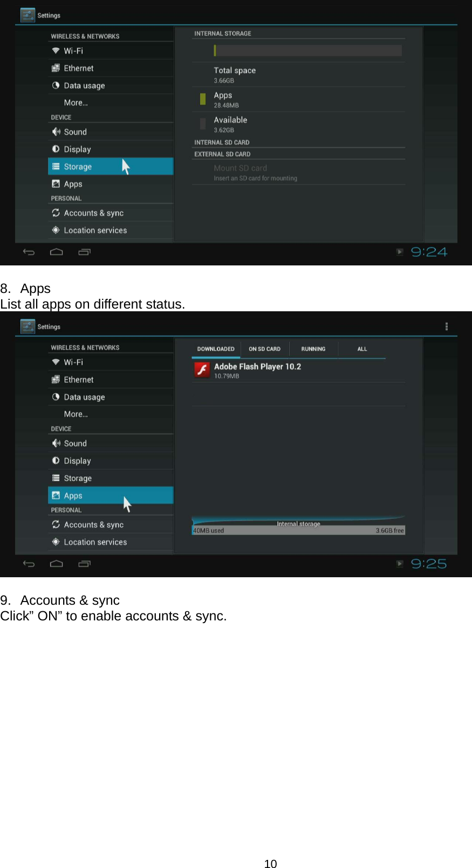Tap Recent apps icon in 9:24 screen
The height and width of the screenshot is (868, 472).
(x=84, y=252)
